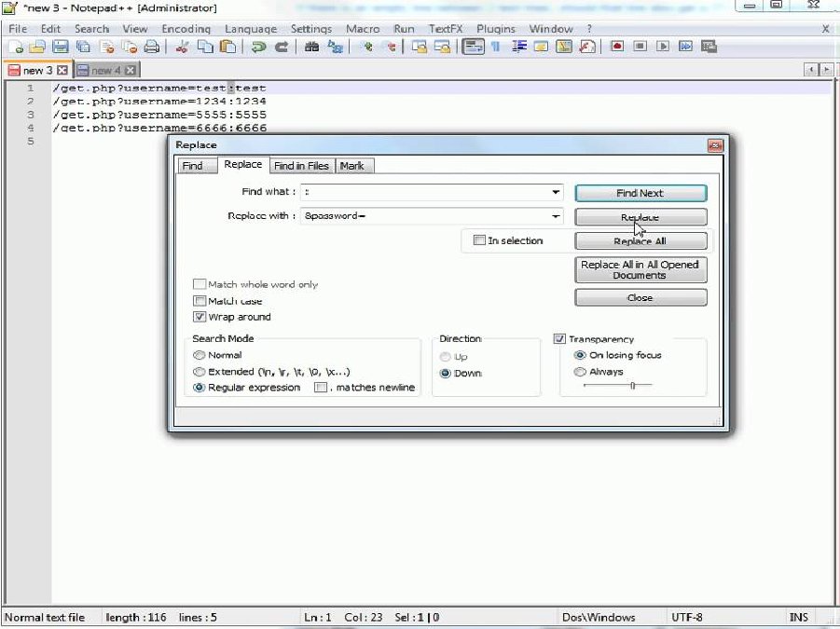Expand the Find what dropdown history

tap(557, 192)
